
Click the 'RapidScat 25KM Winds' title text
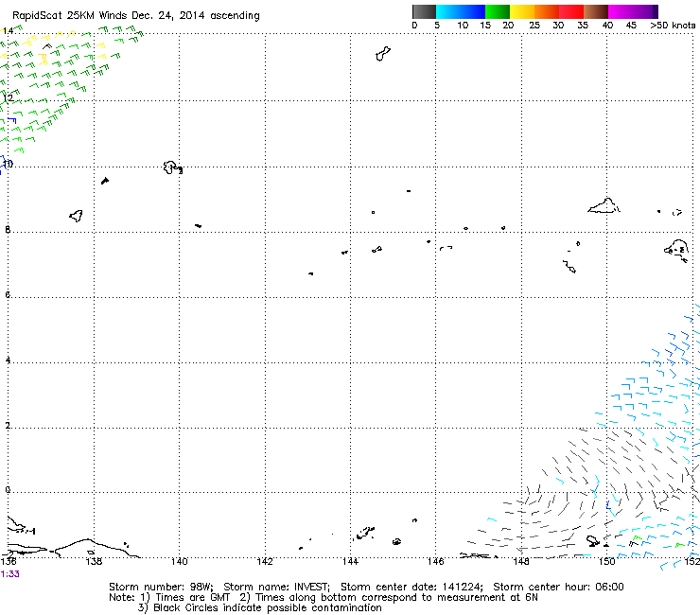tap(70, 16)
